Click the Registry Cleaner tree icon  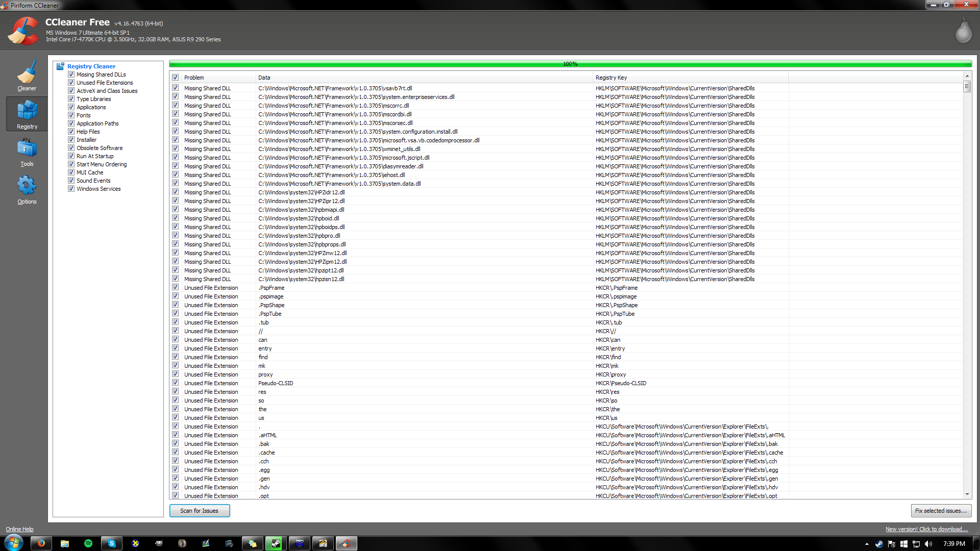tap(60, 66)
